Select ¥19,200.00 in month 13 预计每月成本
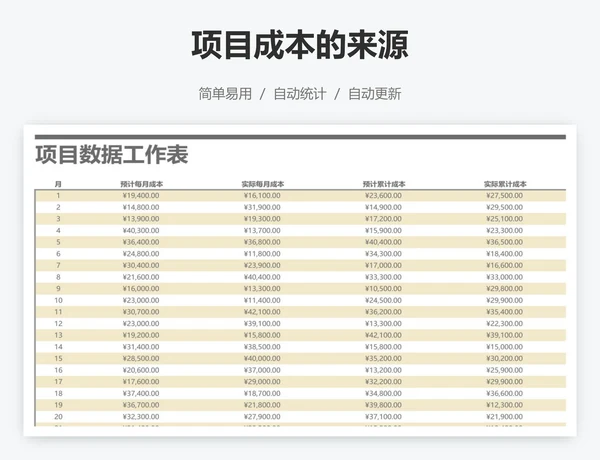 click(141, 335)
